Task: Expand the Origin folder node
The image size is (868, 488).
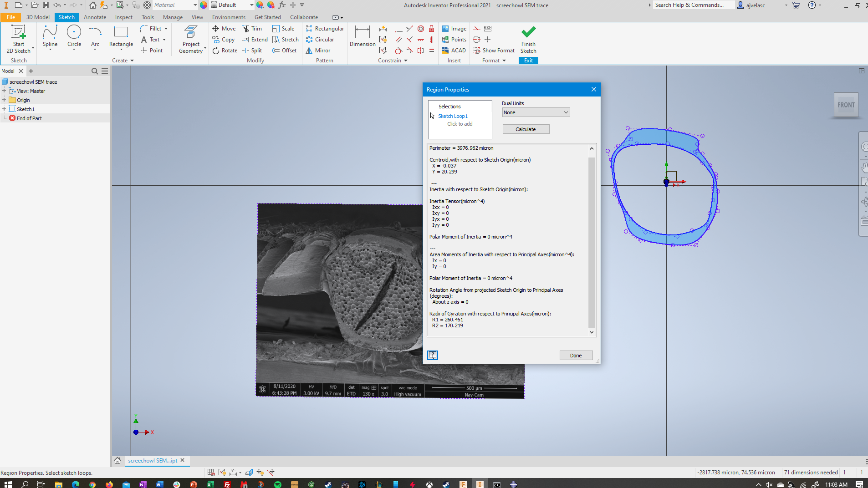Action: pos(4,100)
